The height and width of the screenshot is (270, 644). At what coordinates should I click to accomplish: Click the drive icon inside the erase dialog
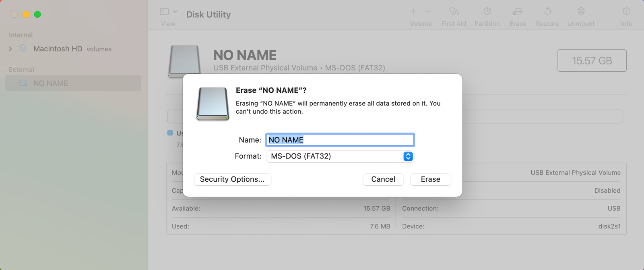[x=213, y=104]
